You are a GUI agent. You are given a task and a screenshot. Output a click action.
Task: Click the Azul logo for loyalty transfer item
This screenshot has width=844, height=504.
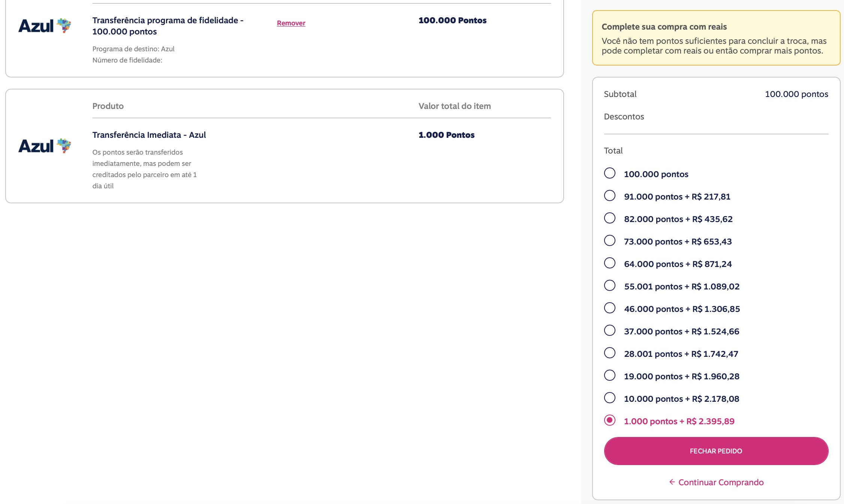pyautogui.click(x=45, y=26)
